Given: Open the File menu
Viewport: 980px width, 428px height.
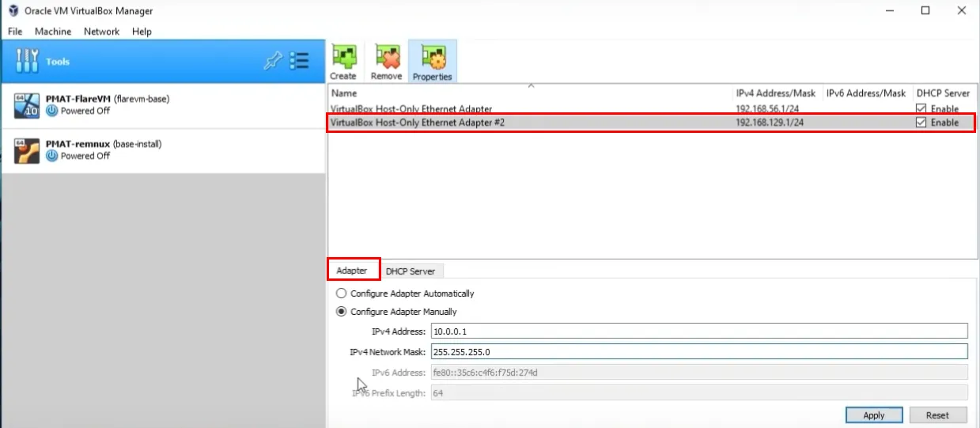Looking at the screenshot, I should (15, 32).
